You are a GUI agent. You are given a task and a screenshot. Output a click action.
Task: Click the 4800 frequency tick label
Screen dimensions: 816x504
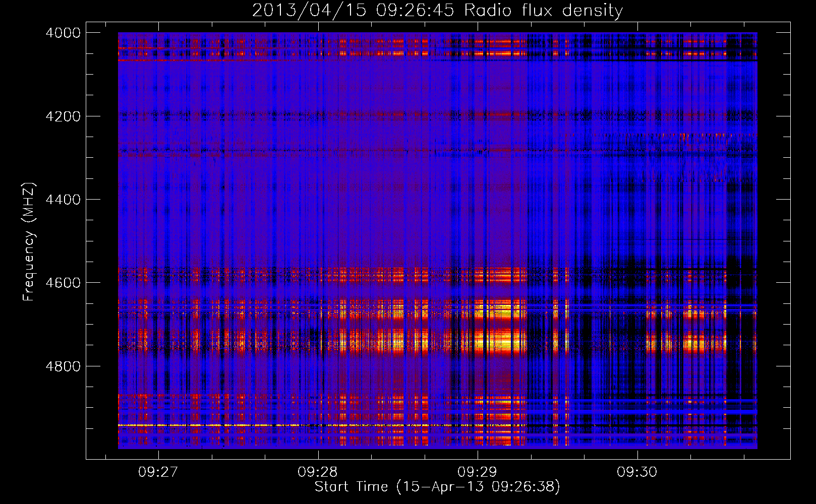(63, 366)
